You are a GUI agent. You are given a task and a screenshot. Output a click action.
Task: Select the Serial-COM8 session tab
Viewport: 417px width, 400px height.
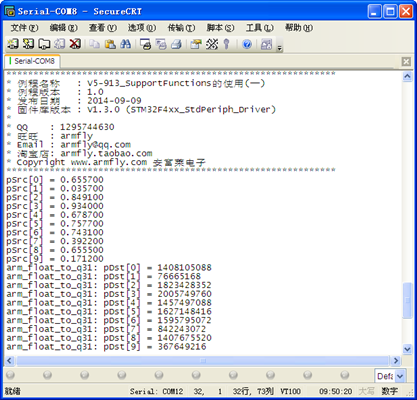(x=32, y=61)
